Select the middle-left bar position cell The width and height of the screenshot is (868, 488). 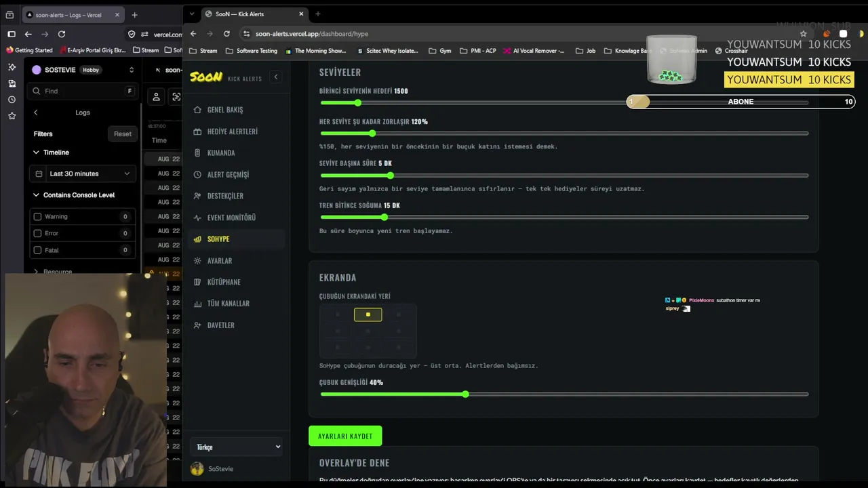coord(338,331)
